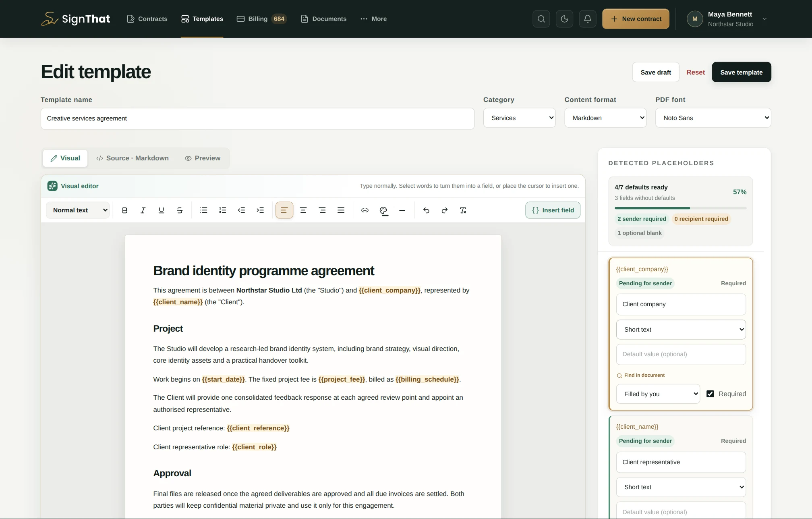Open the Templates section
This screenshot has width=812, height=519.
[202, 19]
